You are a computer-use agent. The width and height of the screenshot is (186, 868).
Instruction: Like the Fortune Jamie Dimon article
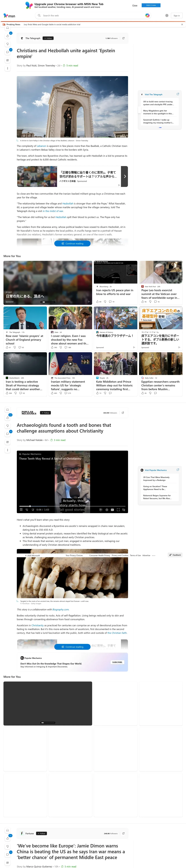click(7, 838)
